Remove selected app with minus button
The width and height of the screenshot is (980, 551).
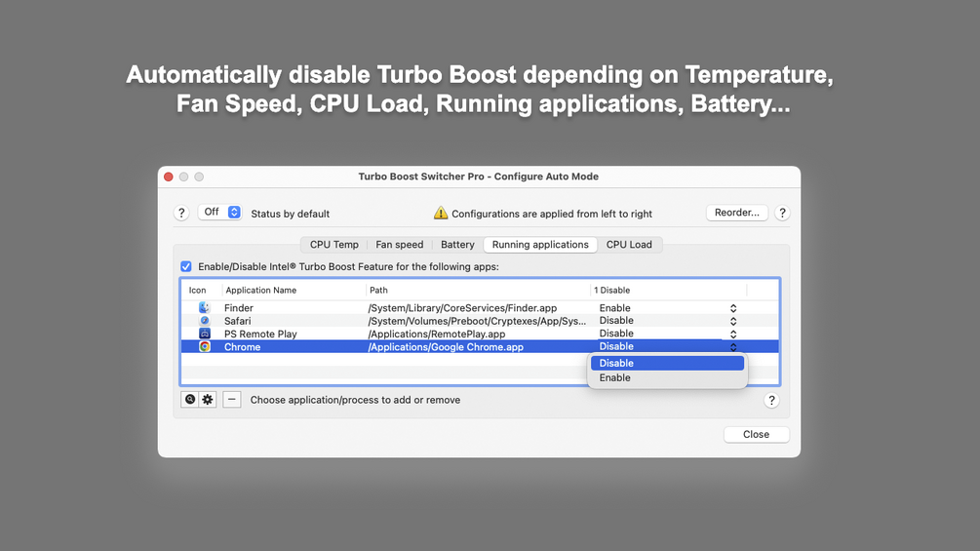tap(232, 400)
